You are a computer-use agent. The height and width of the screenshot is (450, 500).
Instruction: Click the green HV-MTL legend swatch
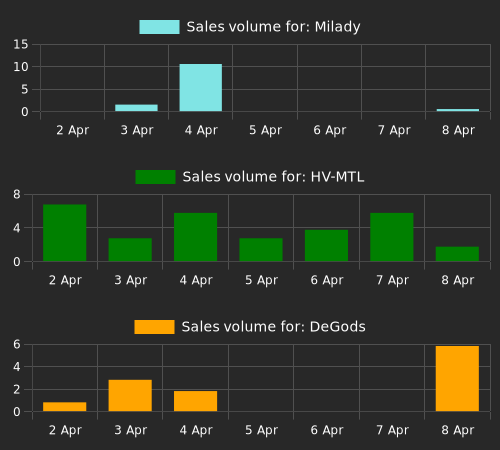(155, 177)
